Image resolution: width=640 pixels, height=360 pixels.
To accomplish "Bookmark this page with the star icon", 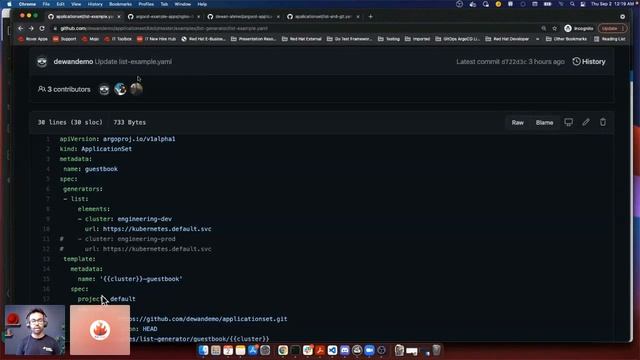I will (x=554, y=29).
